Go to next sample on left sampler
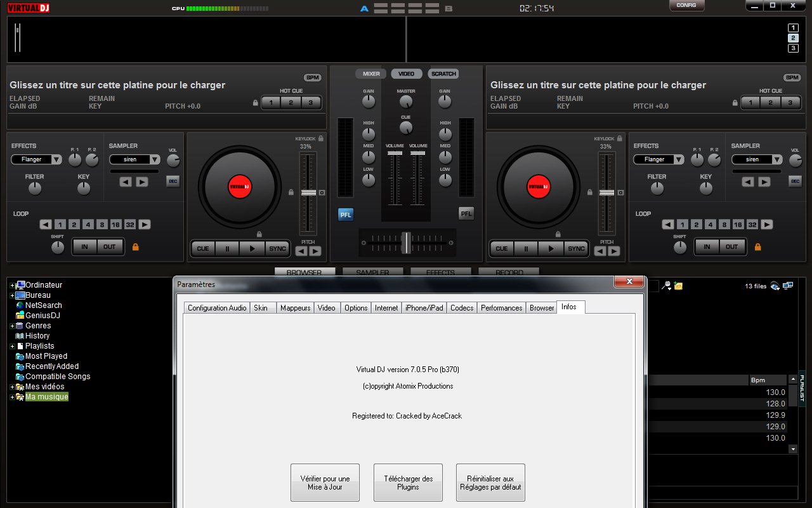The width and height of the screenshot is (812, 508). tap(141, 182)
